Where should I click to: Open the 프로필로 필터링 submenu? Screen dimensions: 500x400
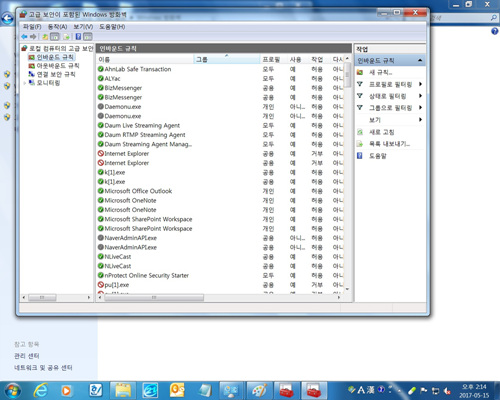(421, 84)
